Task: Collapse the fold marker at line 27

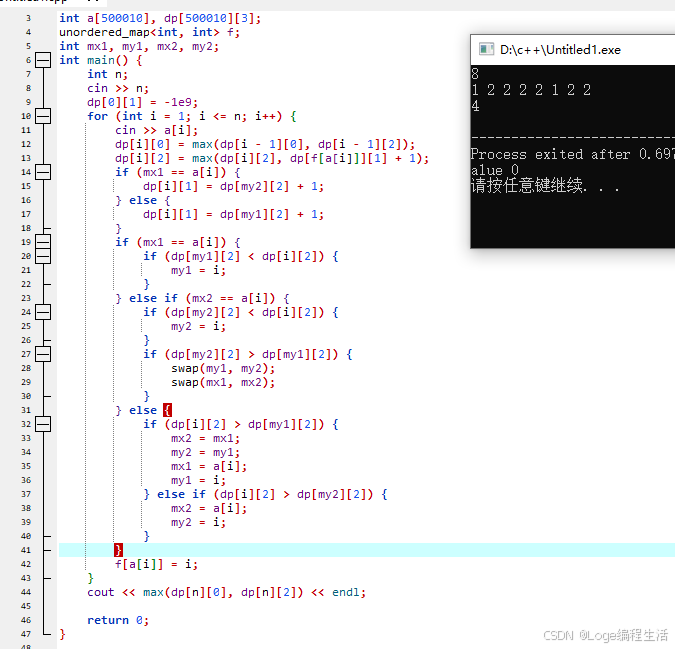Action: (x=43, y=354)
